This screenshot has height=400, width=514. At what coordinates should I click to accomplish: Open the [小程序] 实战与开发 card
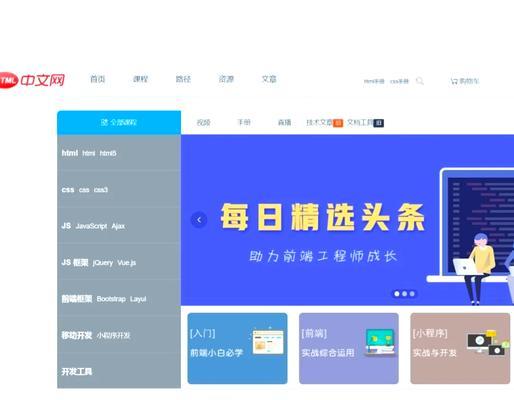[x=460, y=348]
